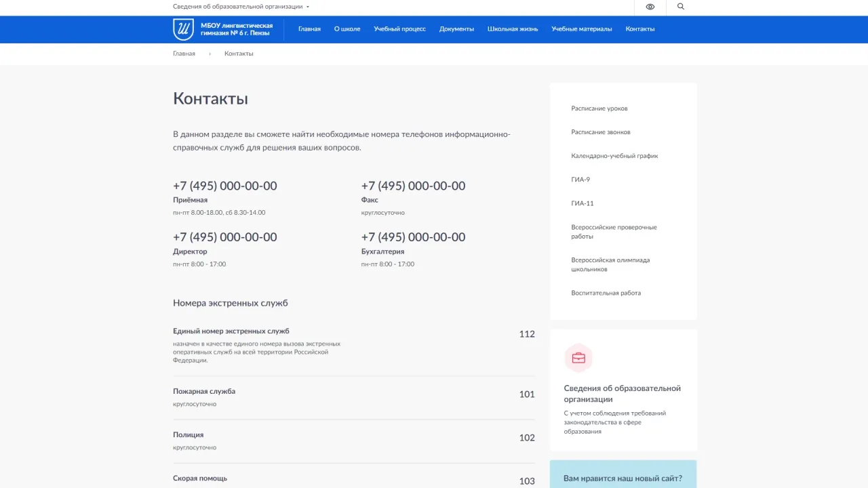Click the 'Полиция' row title
868x488 pixels.
(189, 435)
